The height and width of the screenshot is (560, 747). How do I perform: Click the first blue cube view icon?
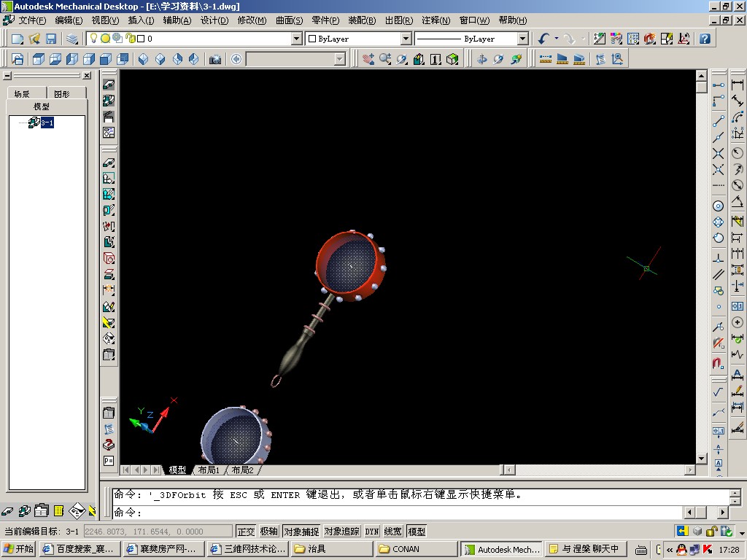(x=39, y=59)
